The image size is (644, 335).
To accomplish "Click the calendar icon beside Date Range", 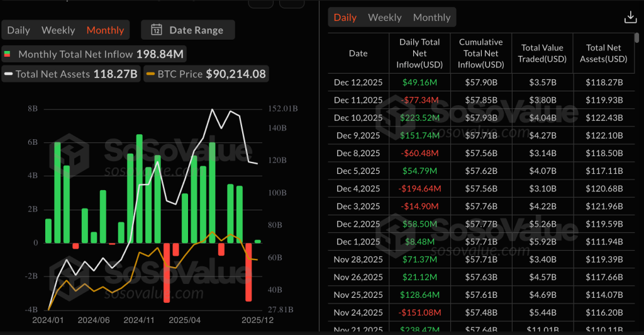I will click(157, 30).
